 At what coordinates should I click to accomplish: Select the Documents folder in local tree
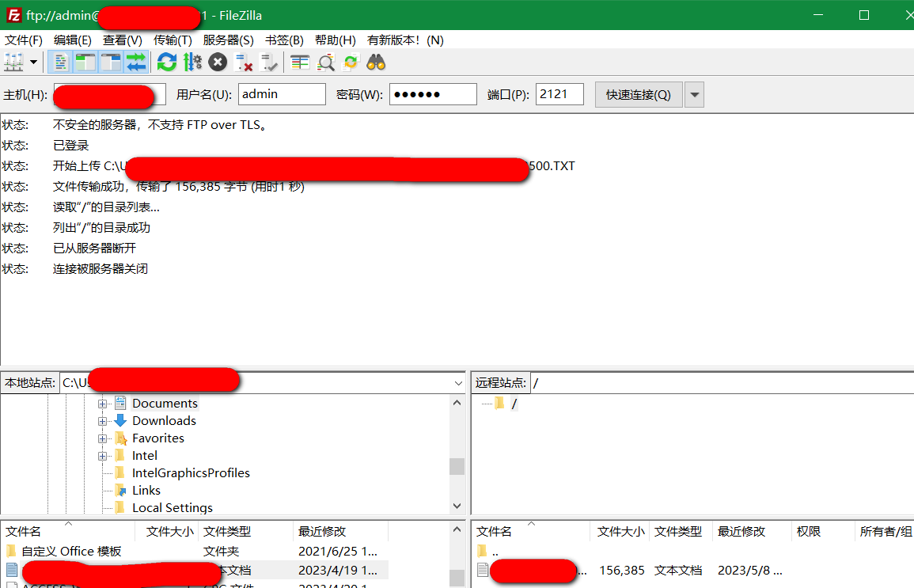165,404
